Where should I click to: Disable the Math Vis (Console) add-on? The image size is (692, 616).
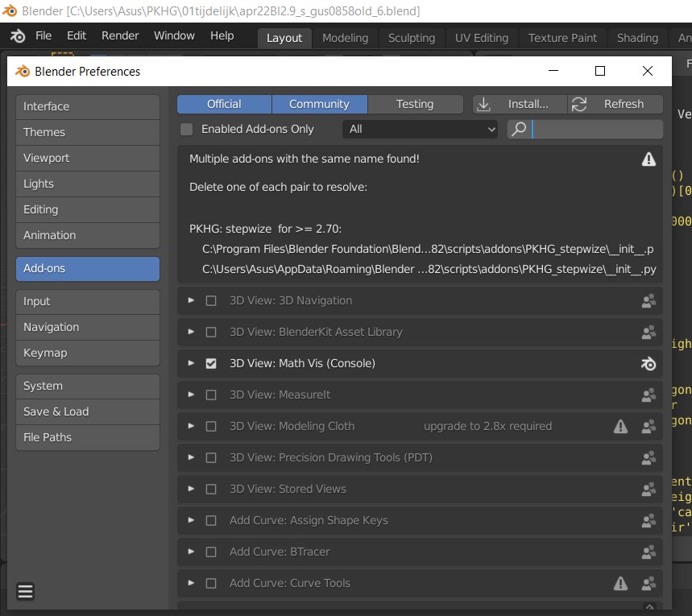211,364
